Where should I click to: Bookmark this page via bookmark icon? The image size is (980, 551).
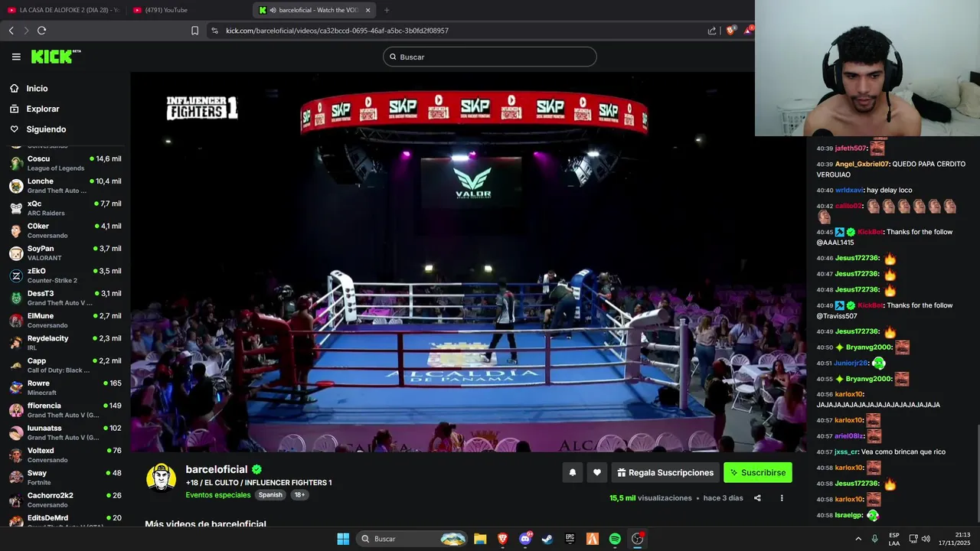click(x=194, y=31)
